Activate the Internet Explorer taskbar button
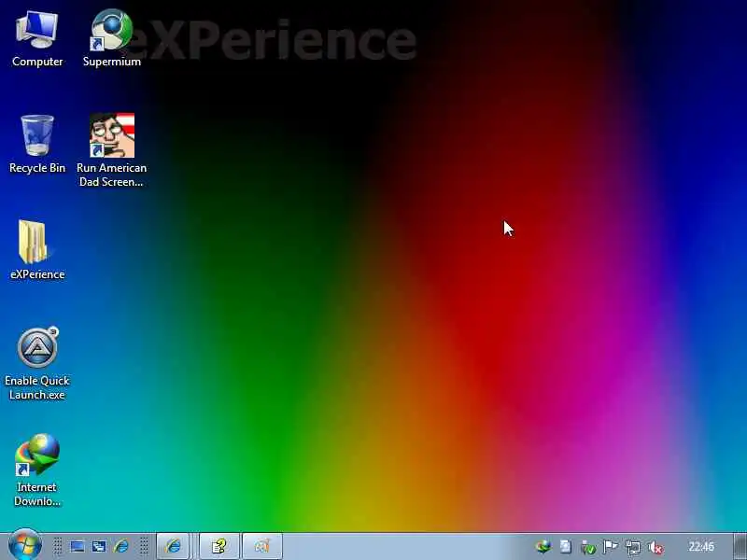The width and height of the screenshot is (747, 560). (174, 546)
